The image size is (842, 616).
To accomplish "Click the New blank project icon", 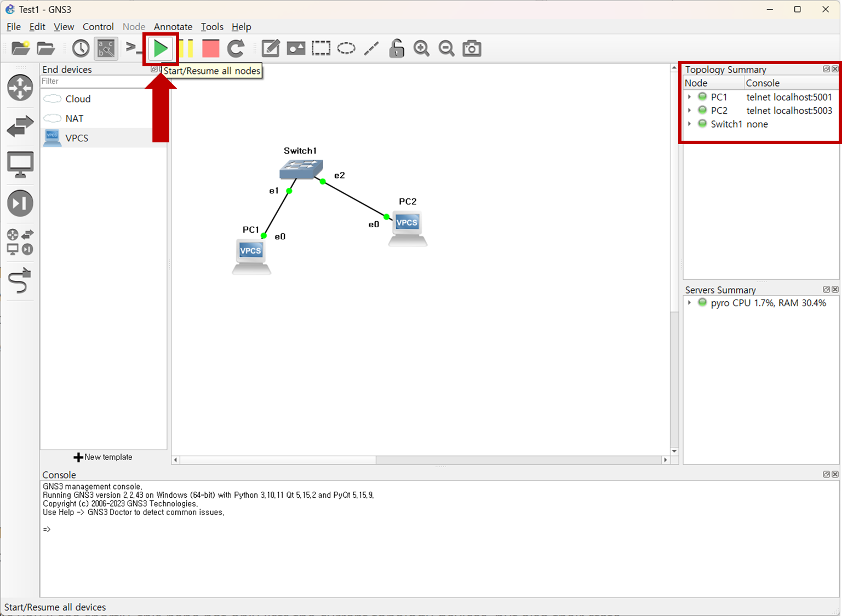I will pos(21,48).
